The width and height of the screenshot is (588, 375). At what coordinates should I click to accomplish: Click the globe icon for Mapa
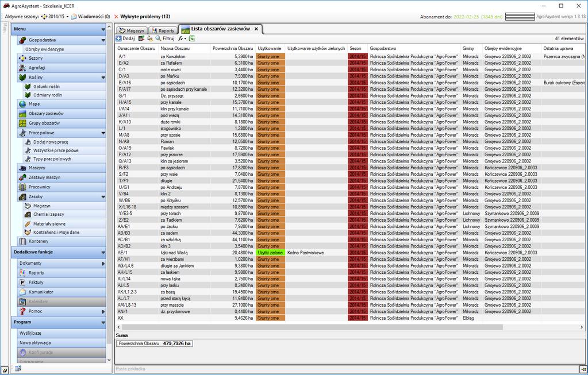(x=22, y=104)
